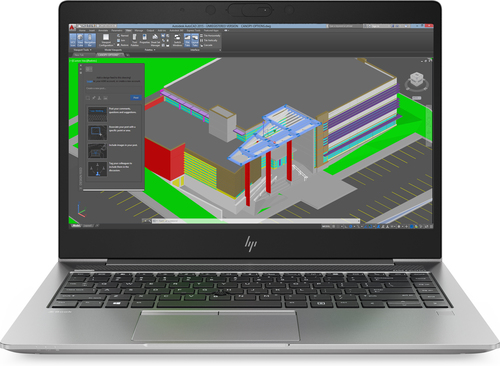Open Viewport Configuration dropdown arrow
The height and width of the screenshot is (366, 500).
coord(115,44)
